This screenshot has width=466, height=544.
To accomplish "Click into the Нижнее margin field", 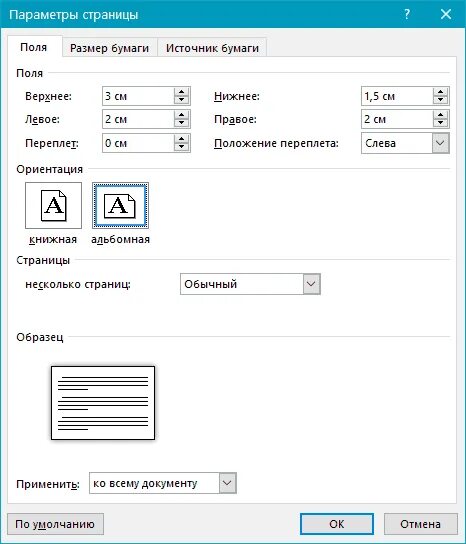I will coord(397,96).
